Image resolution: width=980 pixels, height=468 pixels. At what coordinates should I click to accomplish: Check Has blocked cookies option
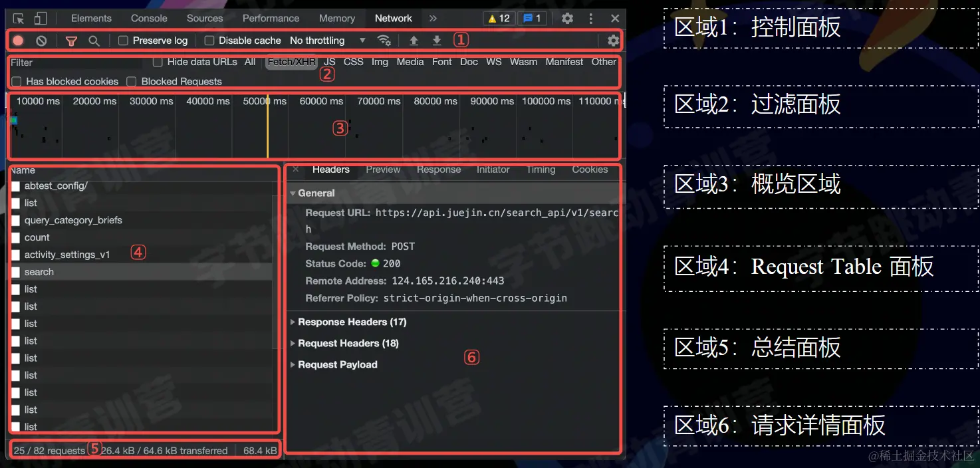tap(17, 82)
